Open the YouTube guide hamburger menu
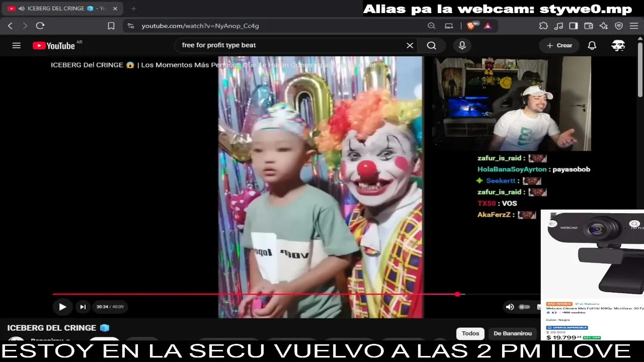The height and width of the screenshot is (362, 644). [x=17, y=45]
